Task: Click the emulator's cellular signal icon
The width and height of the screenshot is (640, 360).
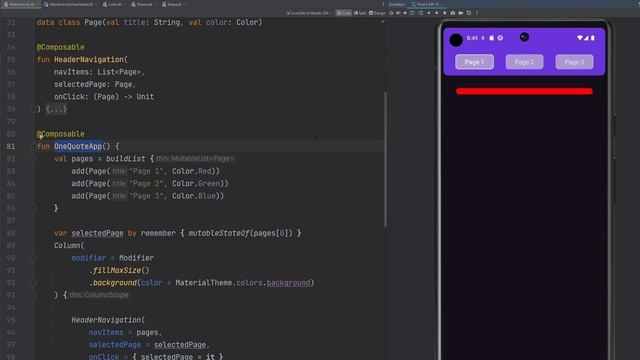Action: coord(586,38)
